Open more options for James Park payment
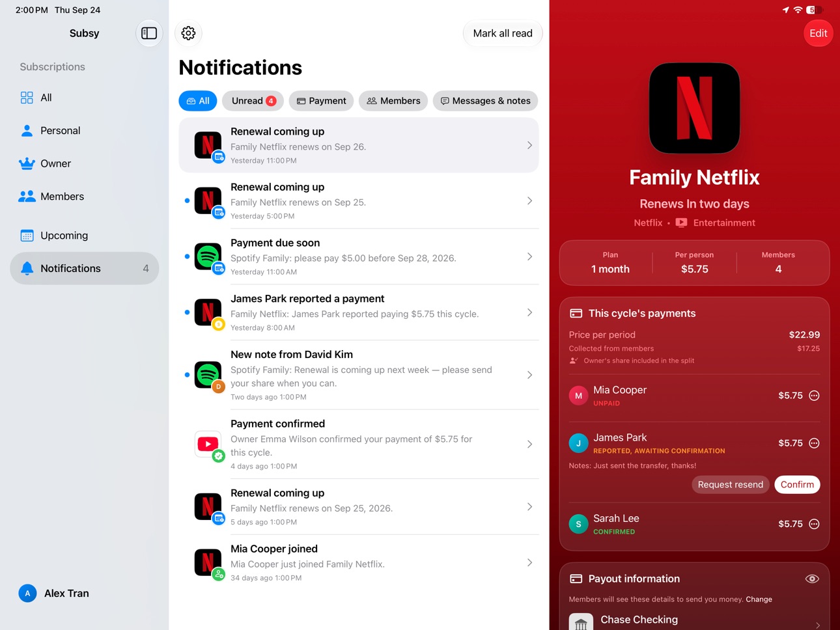The image size is (840, 630). pyautogui.click(x=814, y=443)
